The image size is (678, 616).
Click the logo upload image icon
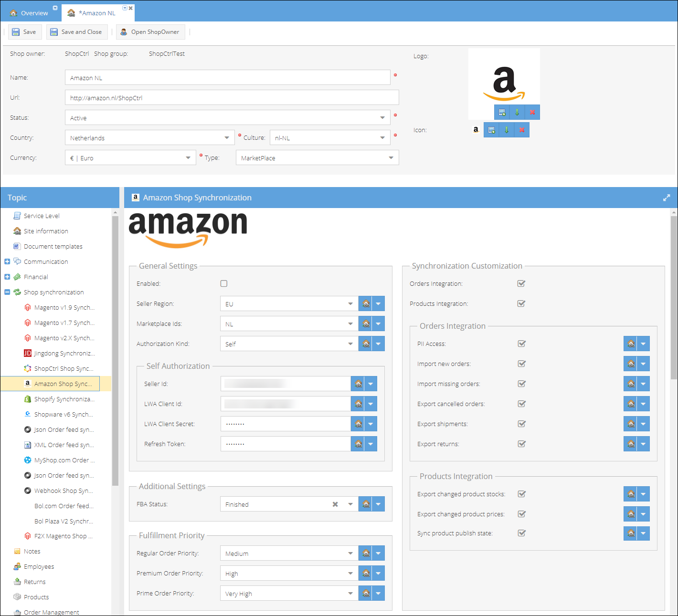502,112
